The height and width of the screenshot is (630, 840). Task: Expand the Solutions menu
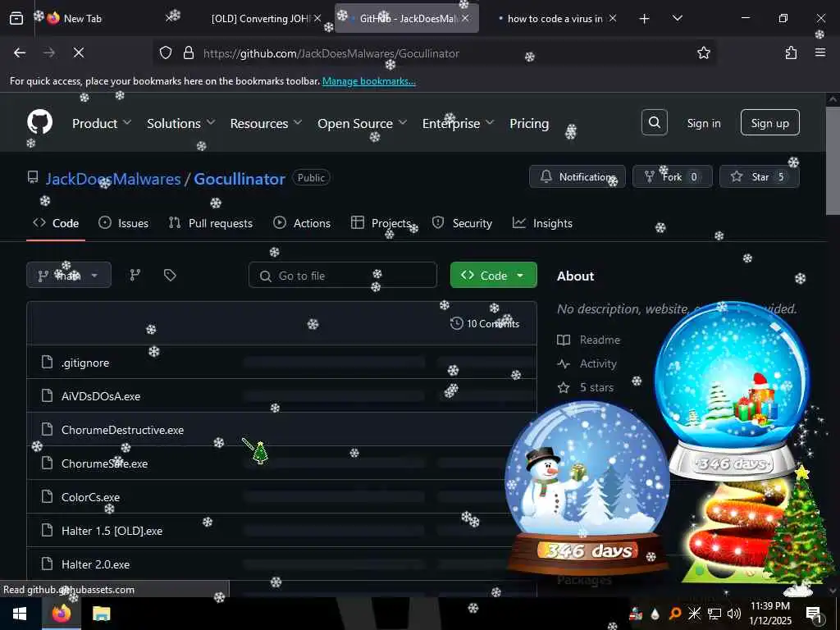pyautogui.click(x=181, y=123)
